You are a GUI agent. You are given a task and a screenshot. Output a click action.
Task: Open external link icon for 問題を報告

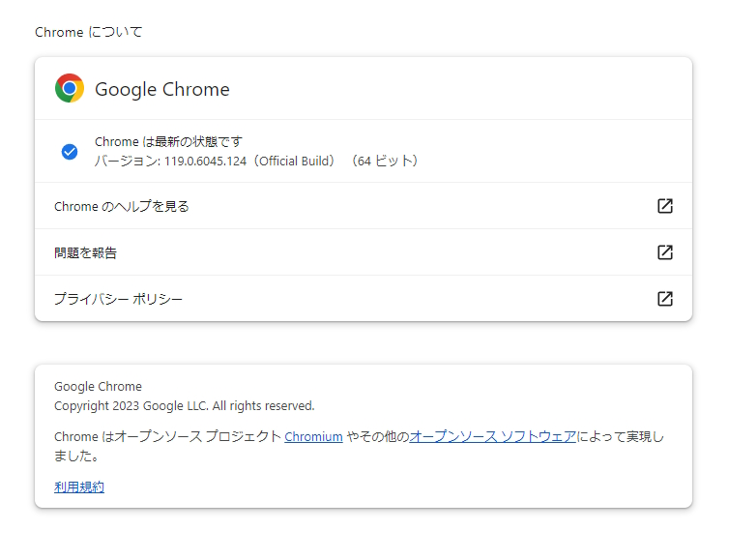(x=665, y=252)
